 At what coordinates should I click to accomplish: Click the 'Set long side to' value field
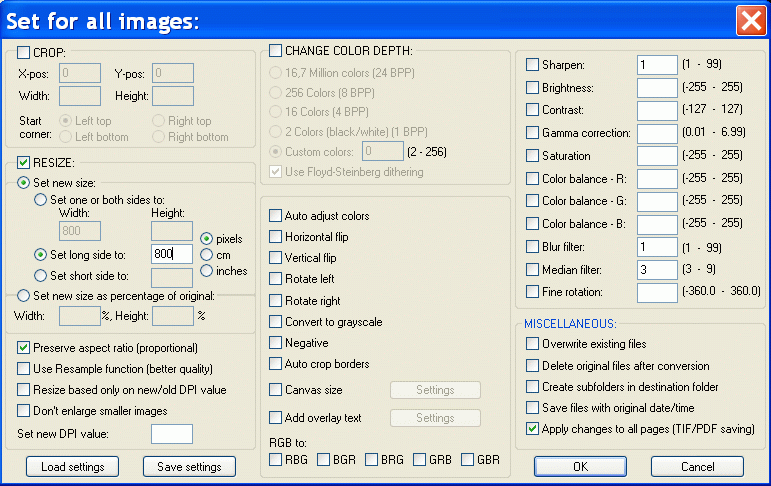point(172,254)
